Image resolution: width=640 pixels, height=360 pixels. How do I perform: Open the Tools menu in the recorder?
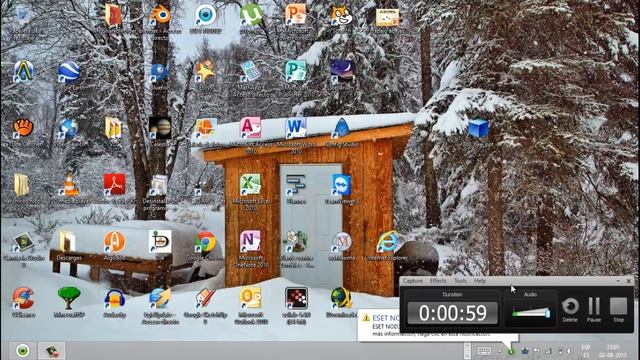(460, 281)
